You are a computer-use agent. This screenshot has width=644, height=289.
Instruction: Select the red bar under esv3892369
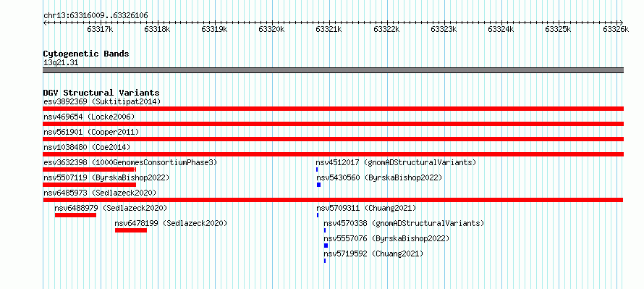(333, 109)
